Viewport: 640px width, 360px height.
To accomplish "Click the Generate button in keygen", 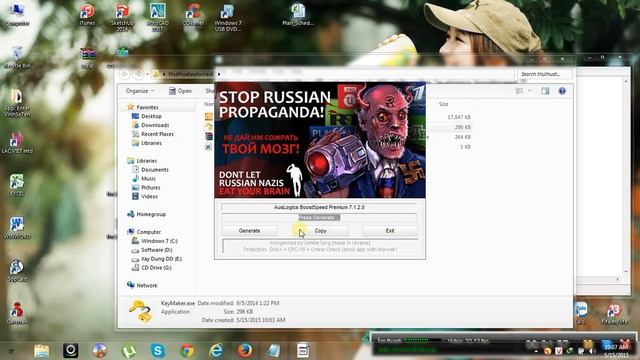I will [x=249, y=231].
